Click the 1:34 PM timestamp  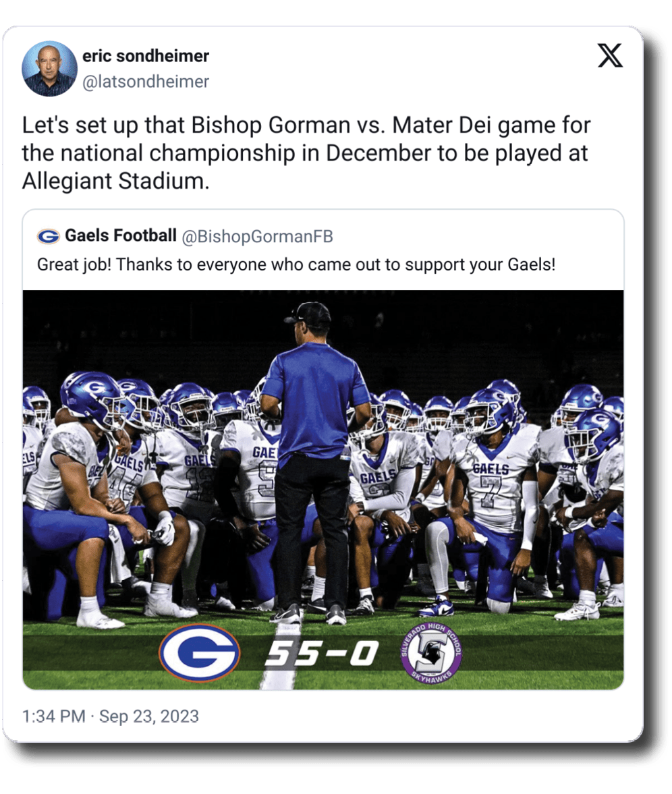point(54,716)
